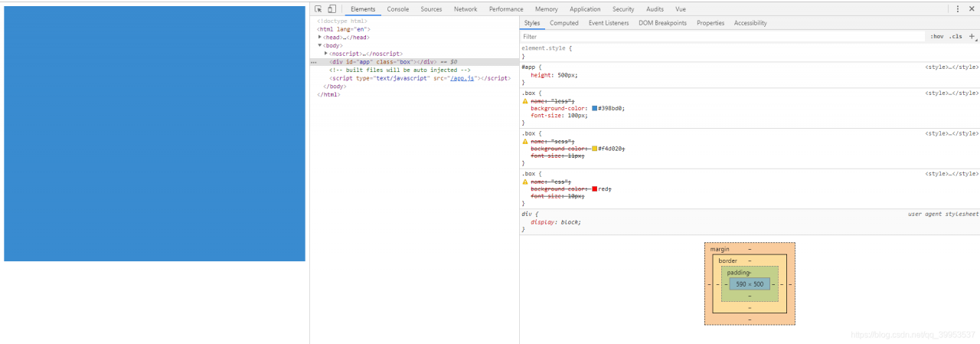The width and height of the screenshot is (980, 344).
Task: Select the DOM Breakpoints sidebar tab
Action: [x=663, y=23]
